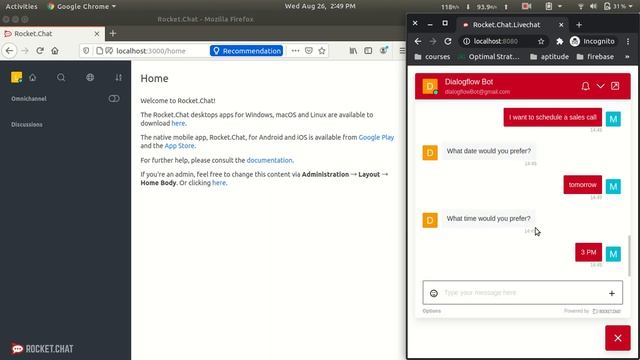This screenshot has height=360, width=640.
Task: Close the Rocket.Chat tab in Firefox
Action: pos(97,34)
